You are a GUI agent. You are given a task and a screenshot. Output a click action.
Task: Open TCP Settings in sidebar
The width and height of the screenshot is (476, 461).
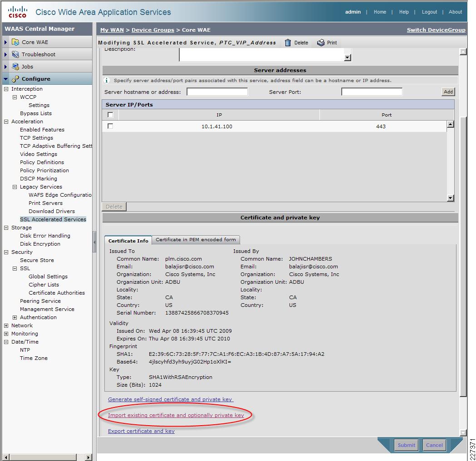(36, 138)
